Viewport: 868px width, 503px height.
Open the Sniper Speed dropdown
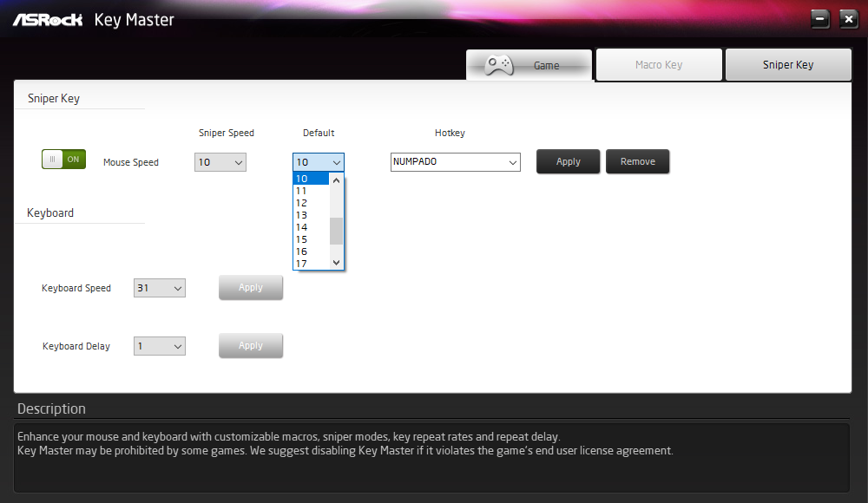pyautogui.click(x=220, y=162)
